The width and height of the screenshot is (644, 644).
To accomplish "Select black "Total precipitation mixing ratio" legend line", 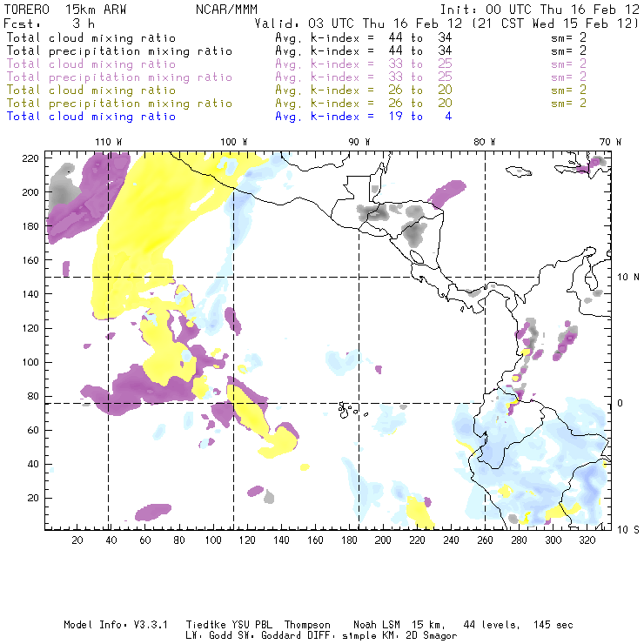I will 119,51.
